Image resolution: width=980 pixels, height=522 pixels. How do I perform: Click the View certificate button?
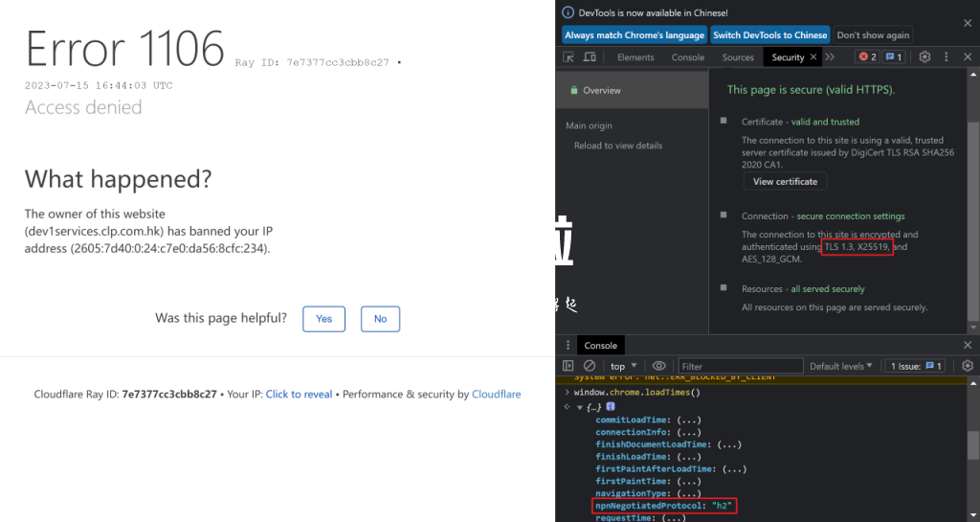click(785, 181)
